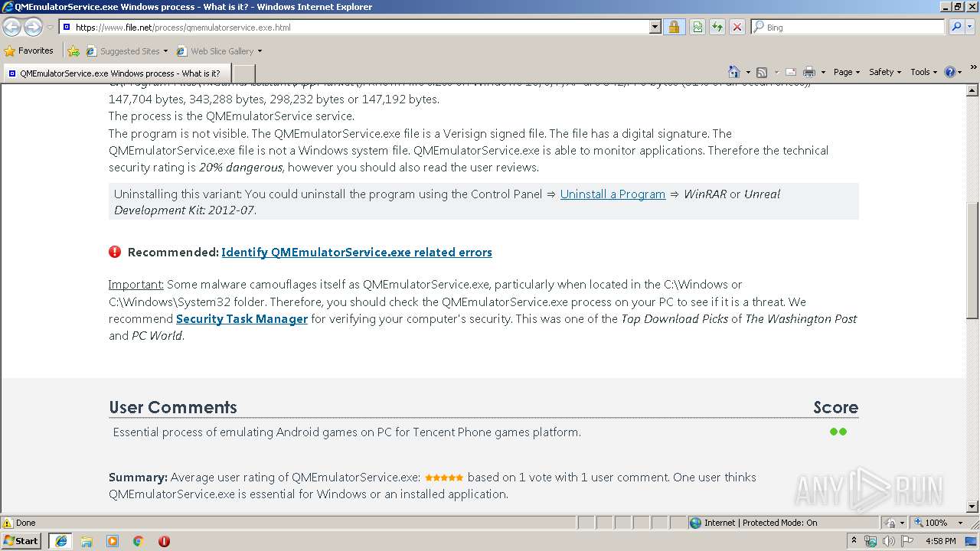The width and height of the screenshot is (980, 551).
Task: Click the '20% dangerous' rating text
Action: 241,167
